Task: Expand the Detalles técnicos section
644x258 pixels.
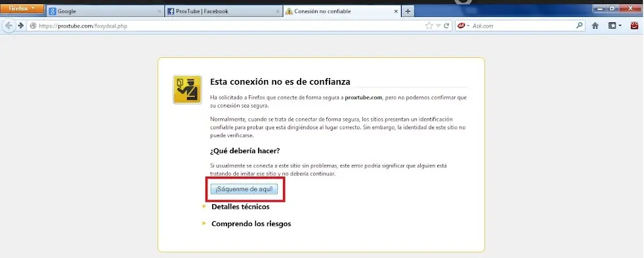Action: coord(240,207)
